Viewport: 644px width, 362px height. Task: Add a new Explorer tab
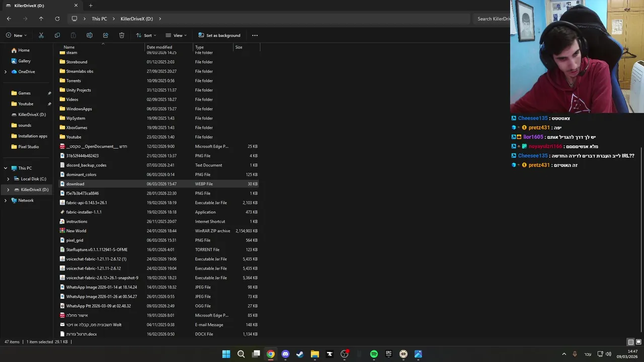click(x=91, y=6)
